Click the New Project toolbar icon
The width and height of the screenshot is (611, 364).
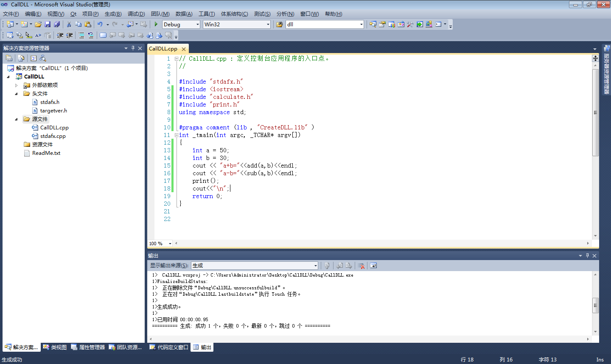[10, 24]
